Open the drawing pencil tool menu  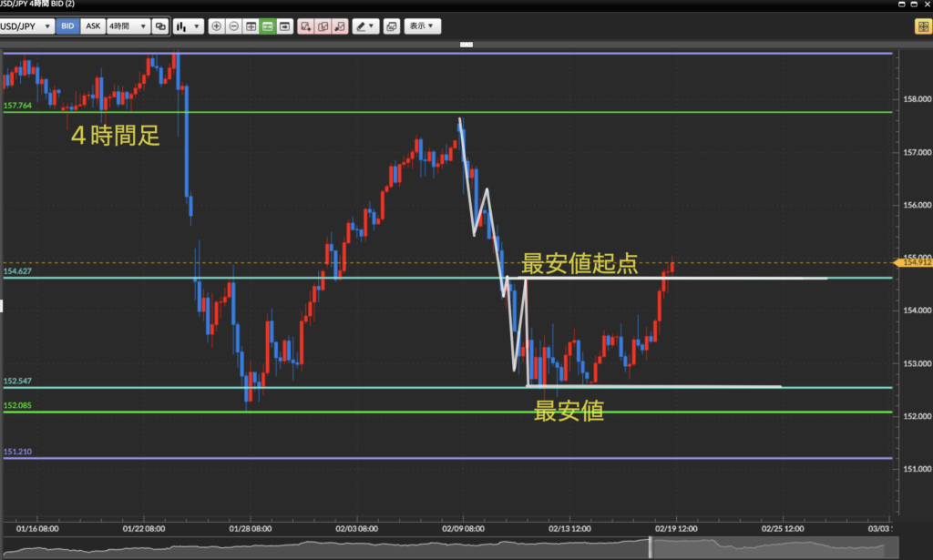coord(365,26)
